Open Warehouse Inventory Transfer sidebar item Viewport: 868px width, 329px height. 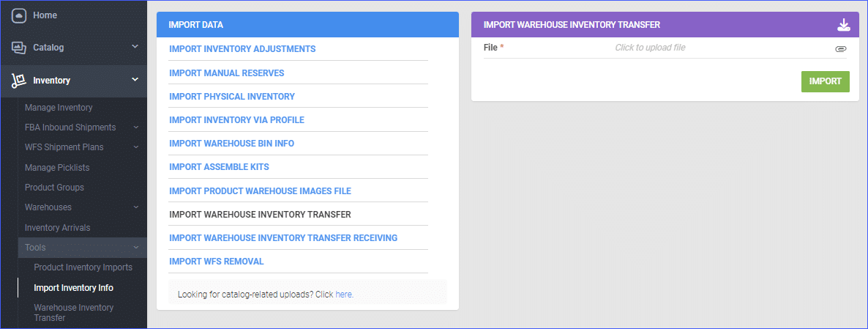74,312
